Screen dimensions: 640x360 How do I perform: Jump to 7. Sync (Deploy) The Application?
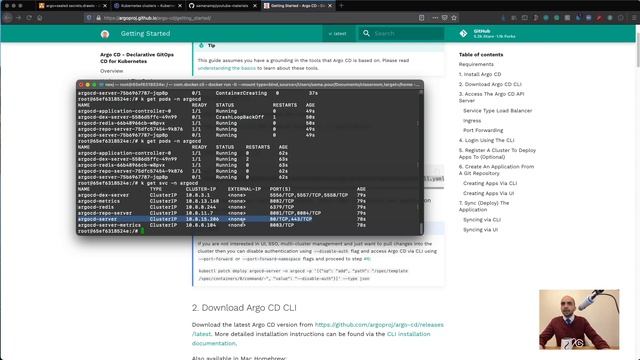(x=484, y=206)
